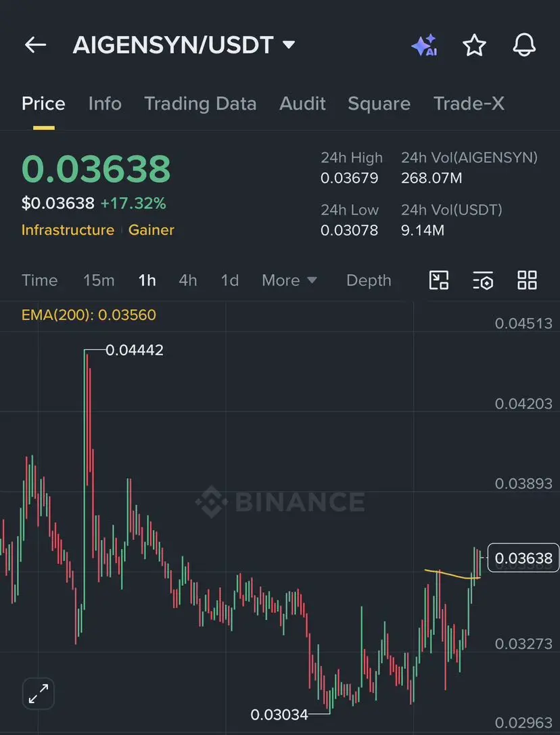The image size is (560, 735).
Task: Switch chart to Depth view
Action: 369,280
